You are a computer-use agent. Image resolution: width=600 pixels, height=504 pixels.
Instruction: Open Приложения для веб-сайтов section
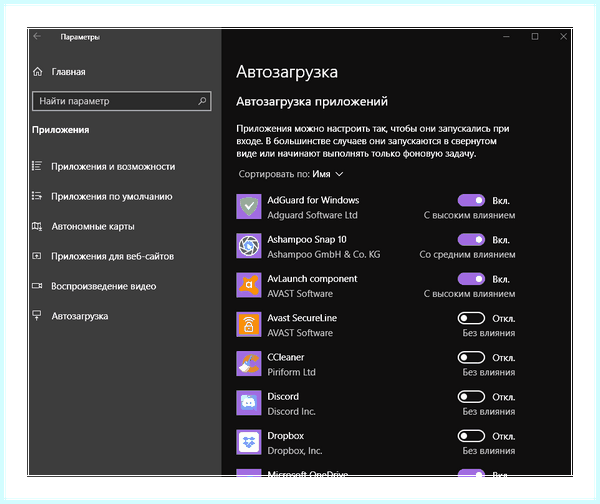[x=112, y=256]
